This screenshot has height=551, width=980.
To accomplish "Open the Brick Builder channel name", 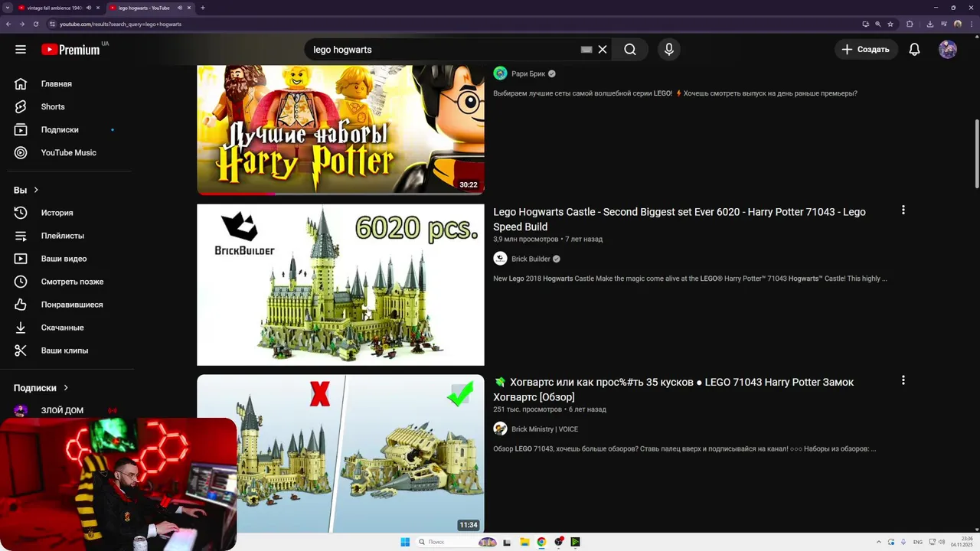I will [531, 259].
